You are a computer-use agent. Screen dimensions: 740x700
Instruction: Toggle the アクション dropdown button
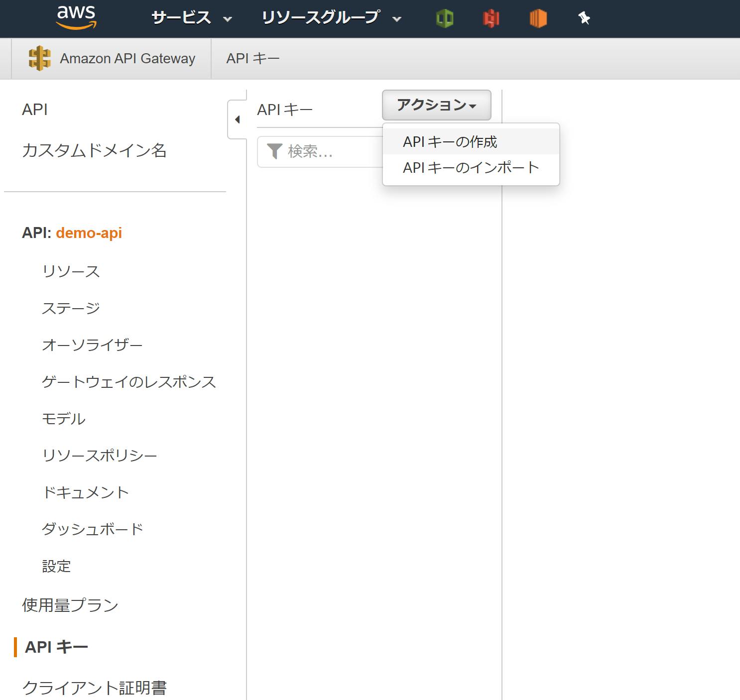click(x=437, y=105)
